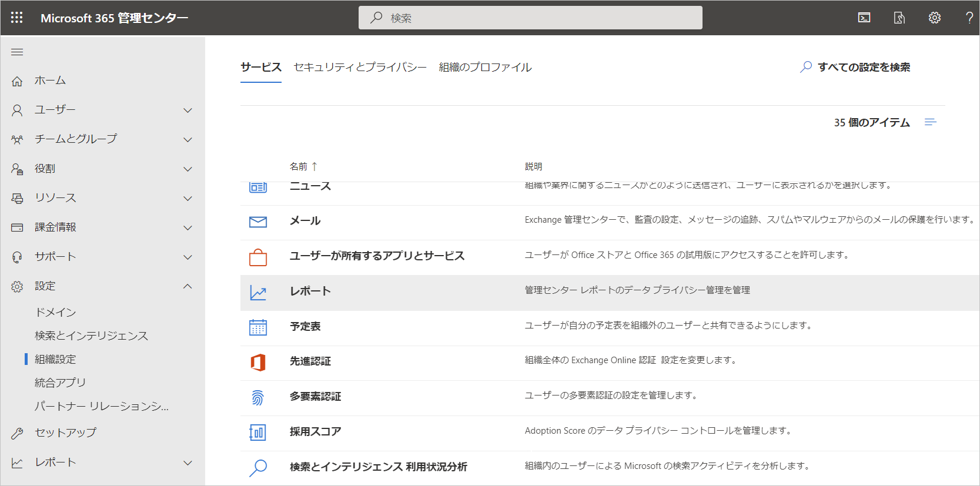980x486 pixels.
Task: Open the レポート service row name
Action: [310, 291]
